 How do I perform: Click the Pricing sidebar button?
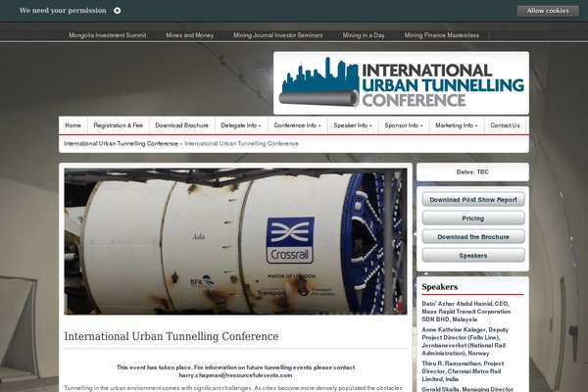tap(473, 218)
